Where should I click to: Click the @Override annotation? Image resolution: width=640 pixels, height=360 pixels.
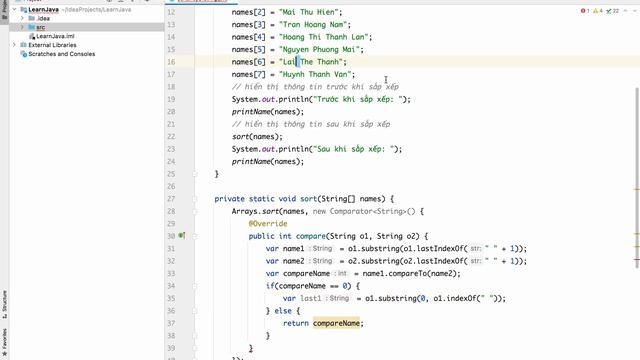click(268, 224)
